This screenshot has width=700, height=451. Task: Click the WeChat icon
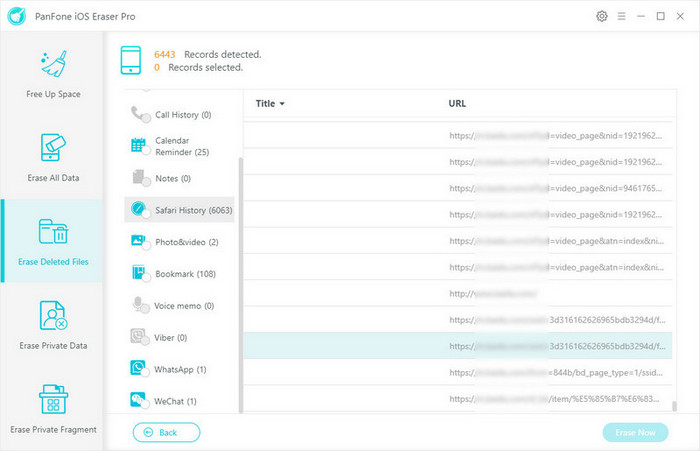(x=140, y=401)
